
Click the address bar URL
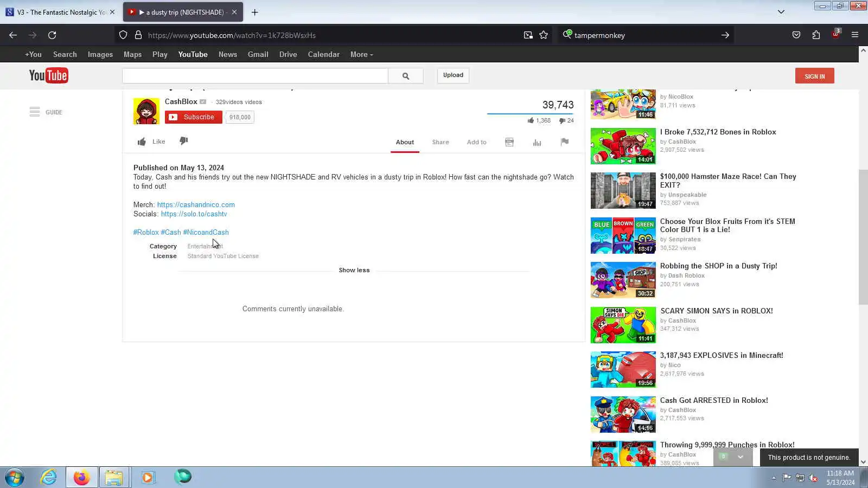pos(232,35)
